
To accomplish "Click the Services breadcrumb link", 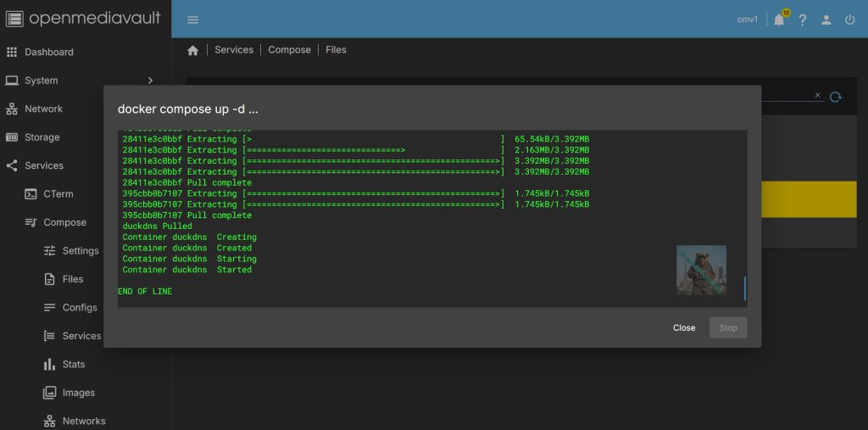I will tap(234, 50).
